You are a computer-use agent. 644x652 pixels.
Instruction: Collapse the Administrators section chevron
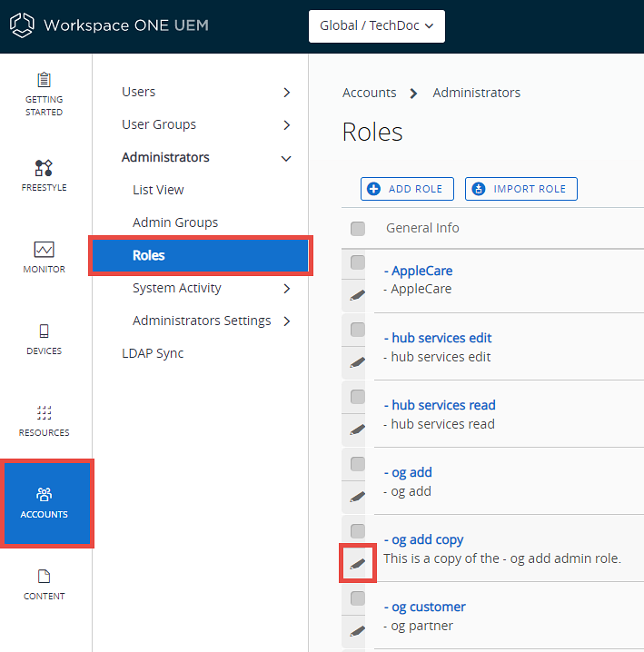(286, 158)
